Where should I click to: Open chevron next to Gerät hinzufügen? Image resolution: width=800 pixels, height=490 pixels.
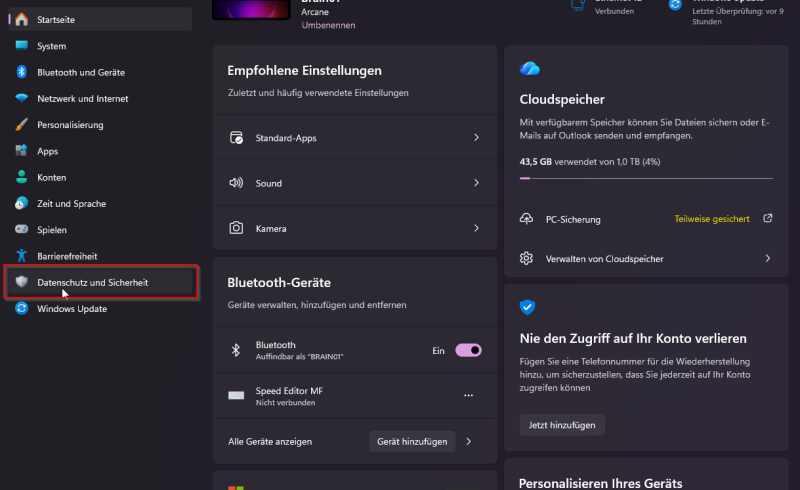pos(469,442)
